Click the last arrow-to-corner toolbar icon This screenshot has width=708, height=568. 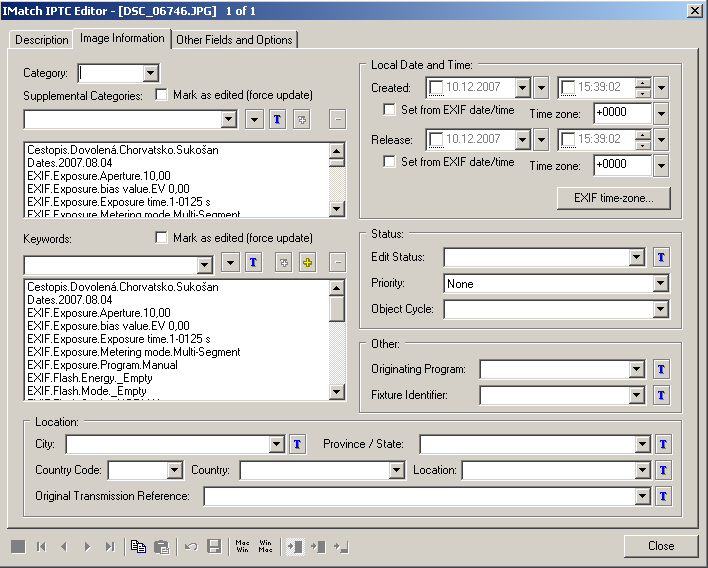341,547
